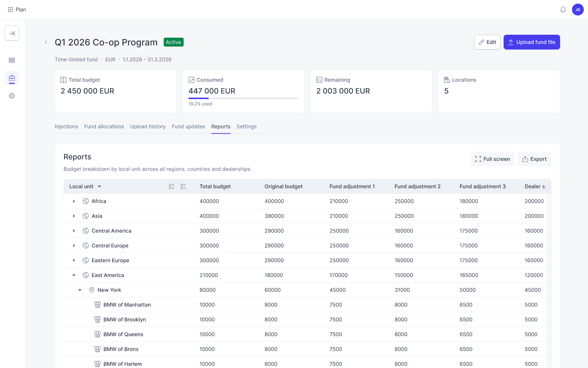Viewport: 588px width, 368px height.
Task: Collapse all rows icon in table header
Action: pos(183,186)
